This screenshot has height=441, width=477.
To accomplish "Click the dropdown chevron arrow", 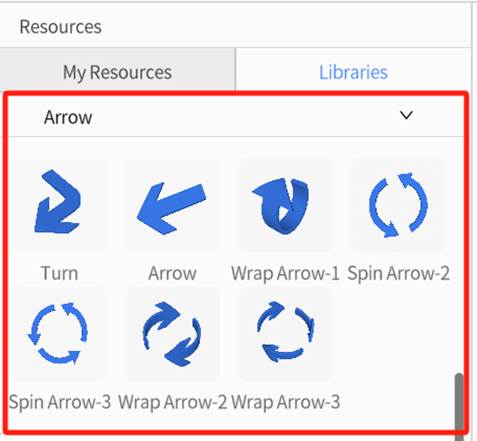I will (x=406, y=115).
